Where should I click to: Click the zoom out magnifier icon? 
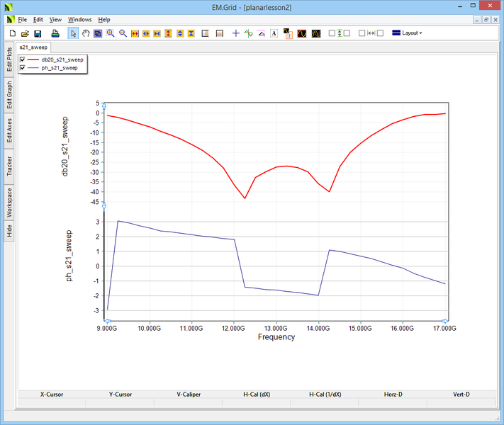pos(123,33)
